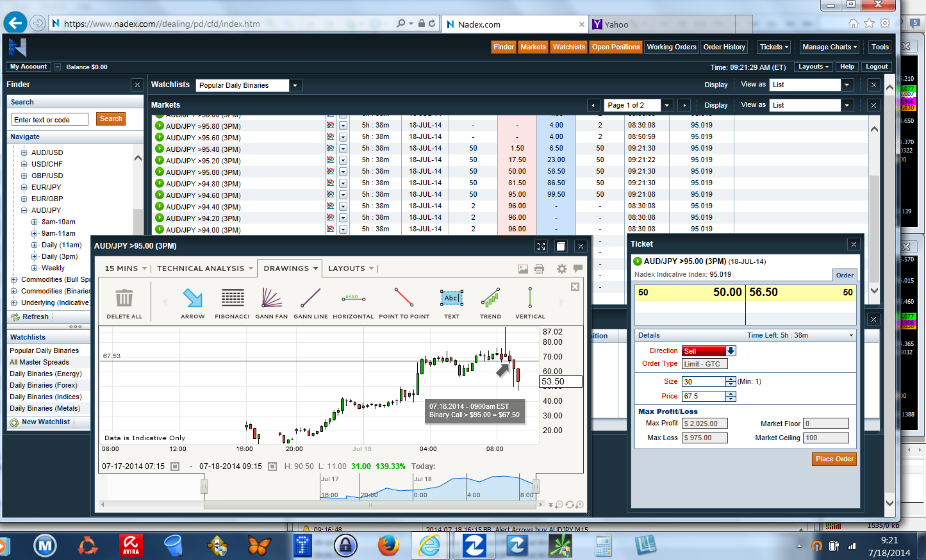Open the Popular Daily Binaries watchlist dropdown

tap(295, 85)
